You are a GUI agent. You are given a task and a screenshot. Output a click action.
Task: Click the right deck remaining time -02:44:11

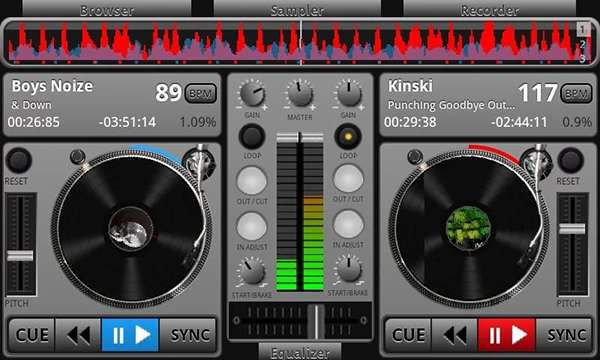[x=519, y=122]
